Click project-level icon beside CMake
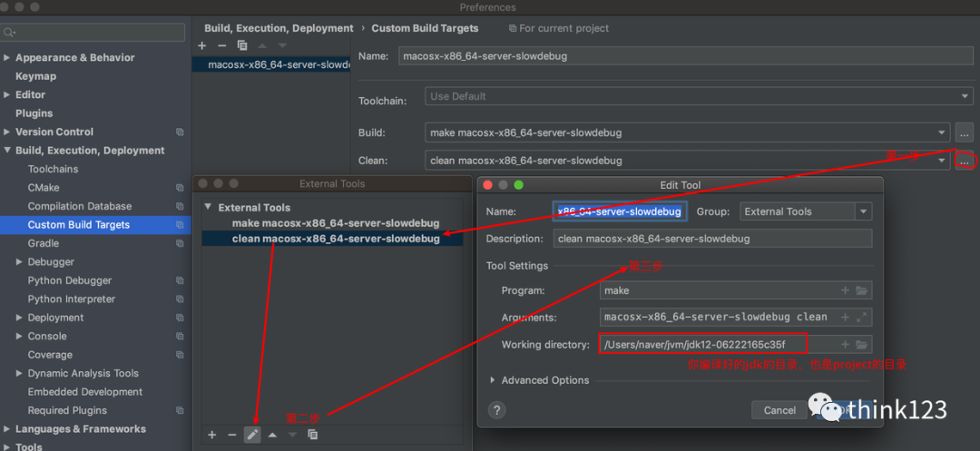 [180, 188]
